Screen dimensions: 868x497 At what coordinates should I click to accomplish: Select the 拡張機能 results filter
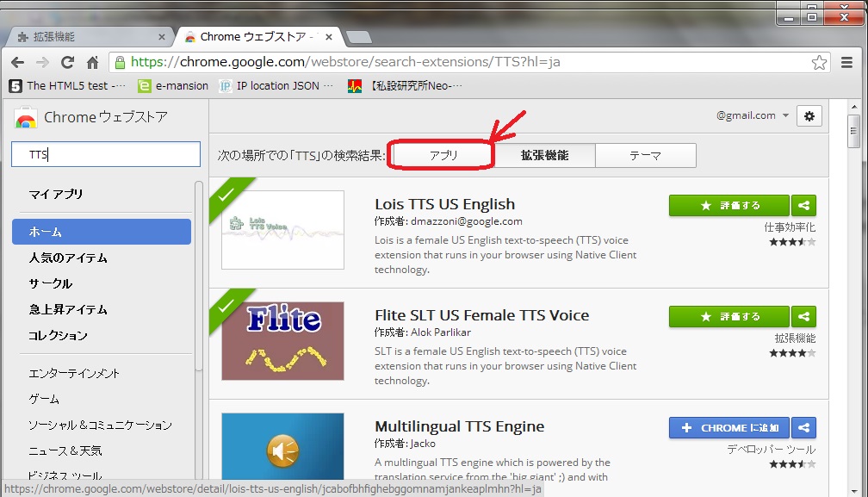[x=545, y=156]
